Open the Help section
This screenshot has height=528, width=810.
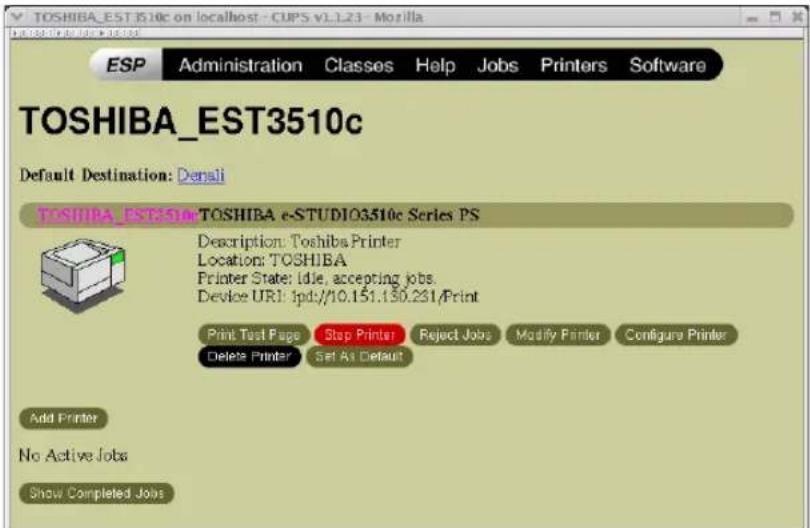coord(435,66)
